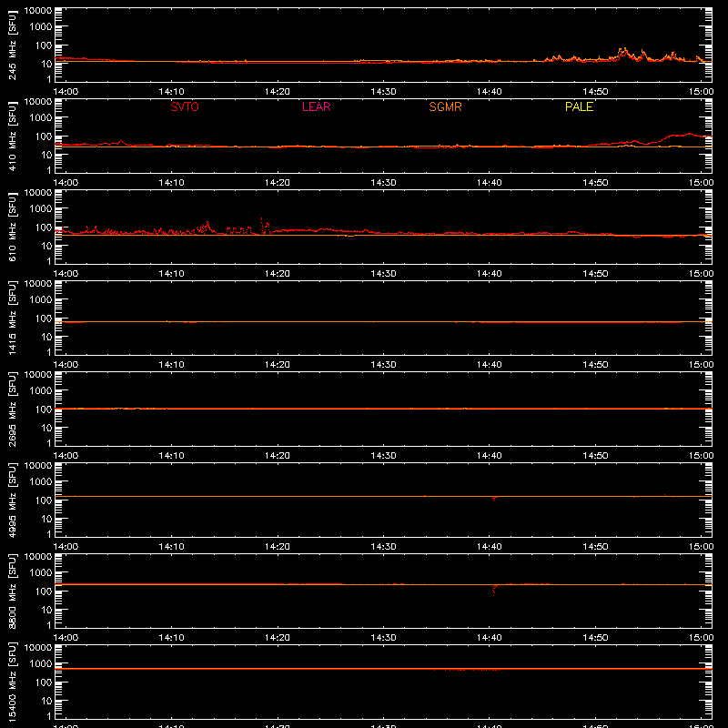Select the '4995 MHz [SFU]' axis label
Viewport: 728px width, 728px height.
pyautogui.click(x=13, y=500)
